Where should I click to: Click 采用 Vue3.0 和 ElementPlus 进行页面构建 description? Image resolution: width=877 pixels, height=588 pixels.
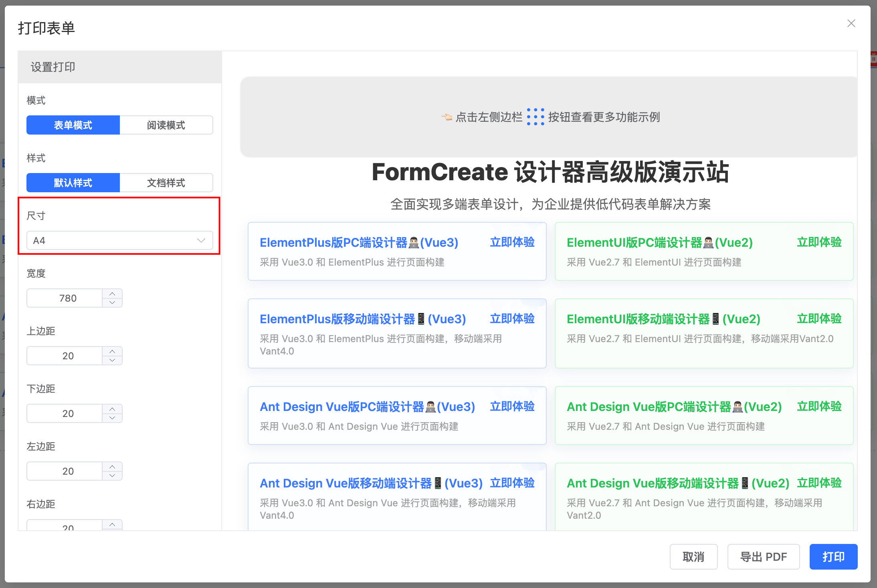click(x=352, y=262)
